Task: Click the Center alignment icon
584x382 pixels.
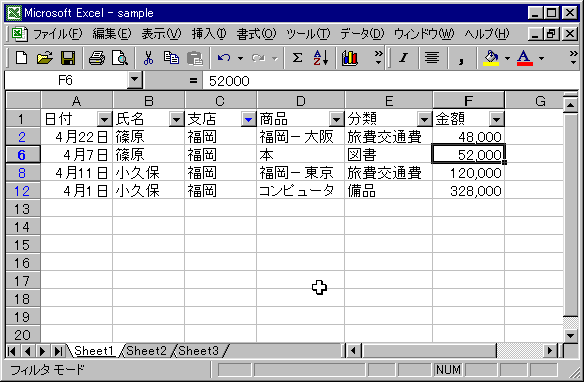Action: coord(432,58)
